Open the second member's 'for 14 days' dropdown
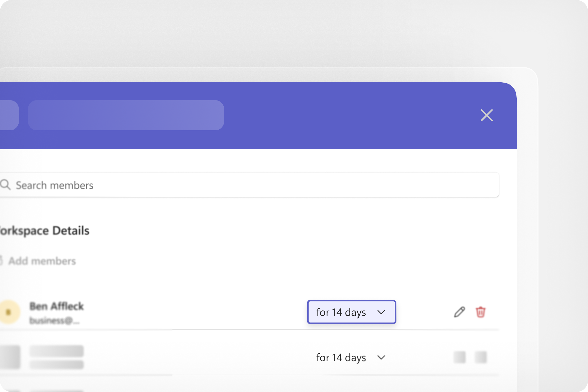Viewport: 588px width, 392px height. point(341,357)
